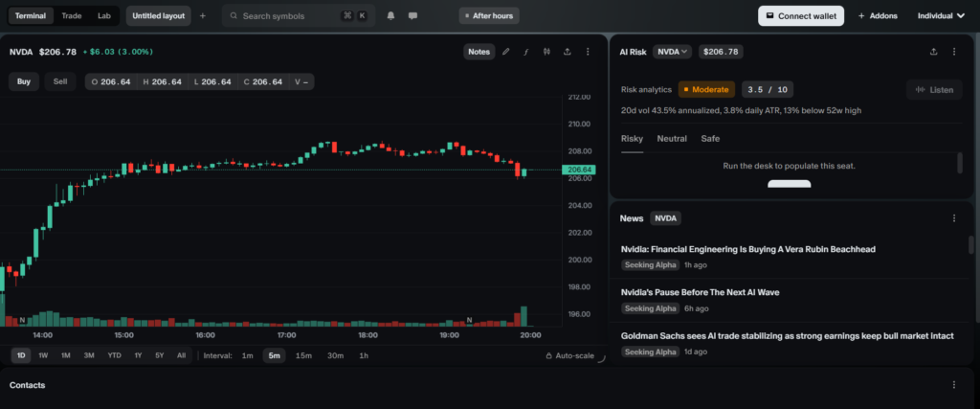
Task: Expand the Individual account dropdown
Action: click(x=942, y=15)
